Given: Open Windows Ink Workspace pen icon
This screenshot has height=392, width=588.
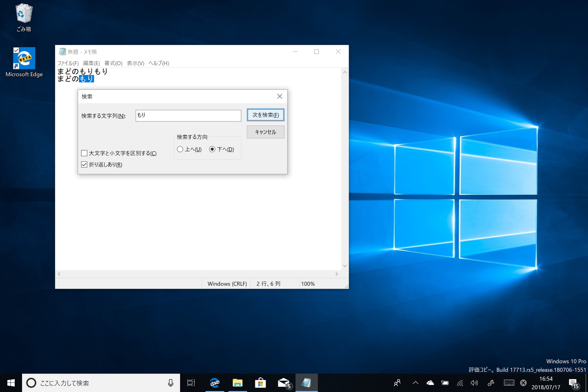Looking at the screenshot, I should coord(491,383).
